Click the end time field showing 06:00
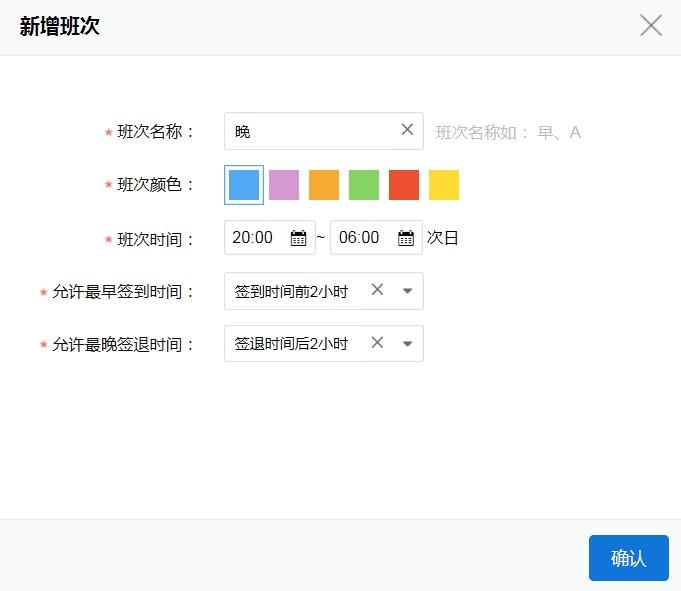681x591 pixels. pyautogui.click(x=361, y=238)
